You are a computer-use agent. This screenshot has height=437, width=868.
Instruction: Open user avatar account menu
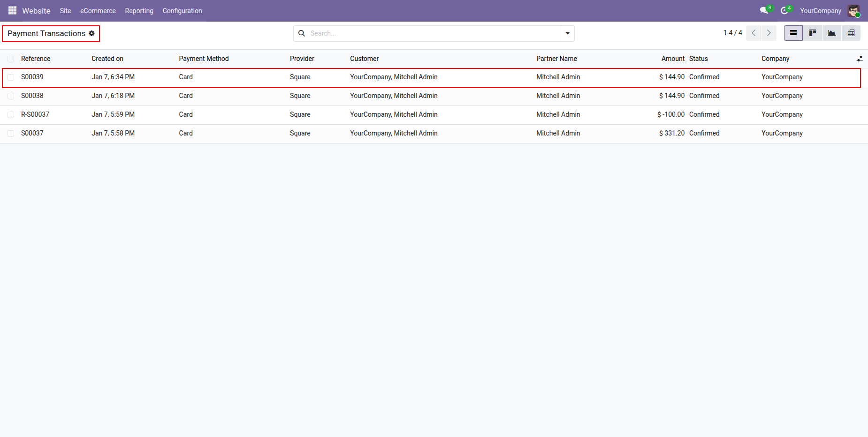pyautogui.click(x=853, y=11)
